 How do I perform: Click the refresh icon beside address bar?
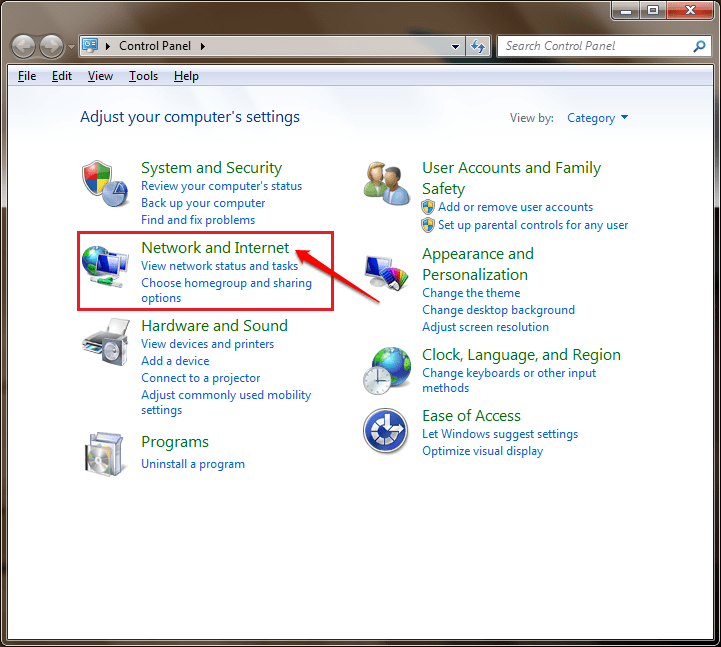478,46
